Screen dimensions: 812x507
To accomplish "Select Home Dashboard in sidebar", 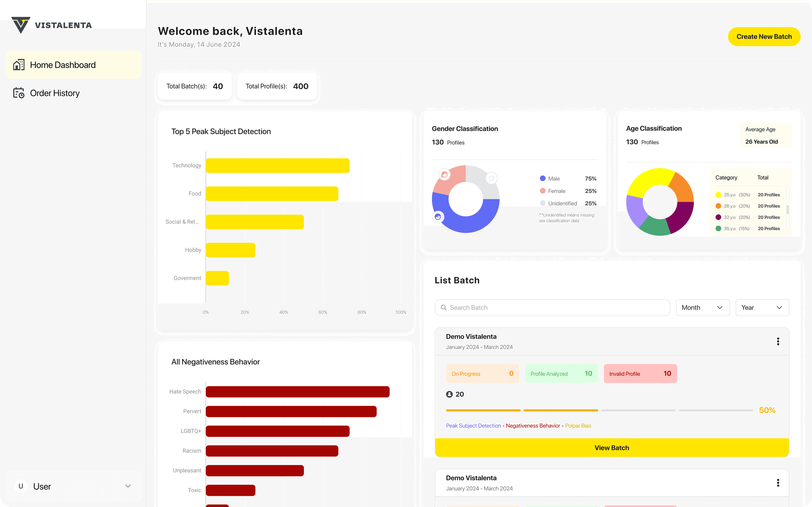I will pyautogui.click(x=63, y=65).
